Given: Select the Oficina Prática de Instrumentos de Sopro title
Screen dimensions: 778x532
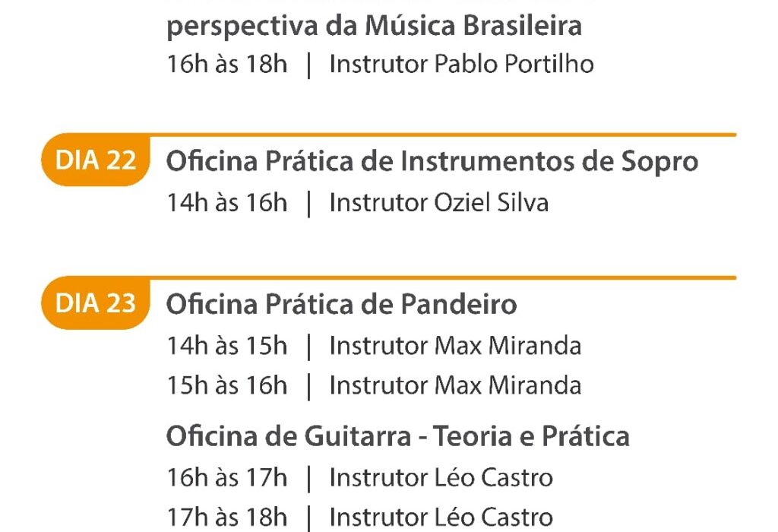Looking at the screenshot, I should 432,162.
